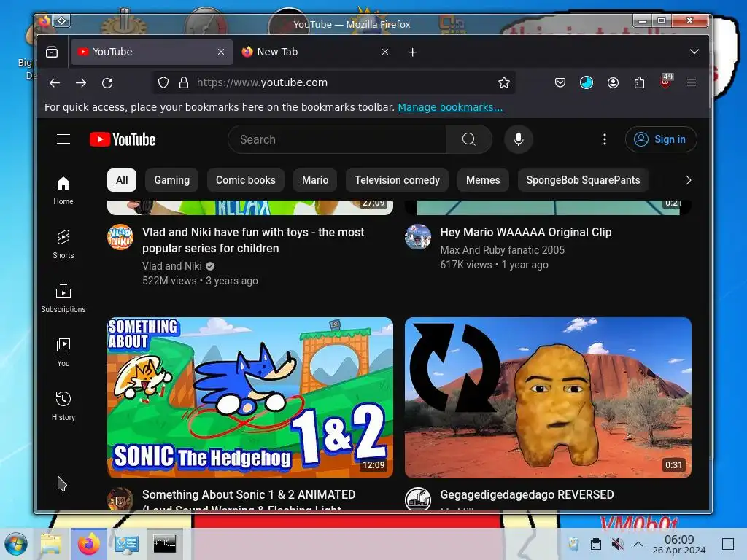Open Hey Mario WAAAAA Original Clip title
Image resolution: width=747 pixels, height=560 pixels.
(x=526, y=232)
